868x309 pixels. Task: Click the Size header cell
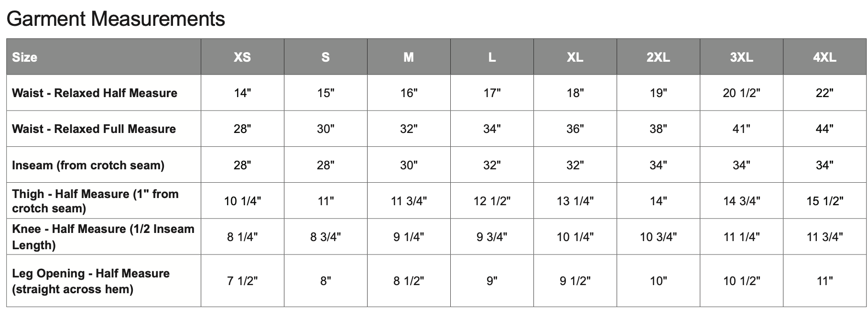click(x=25, y=57)
